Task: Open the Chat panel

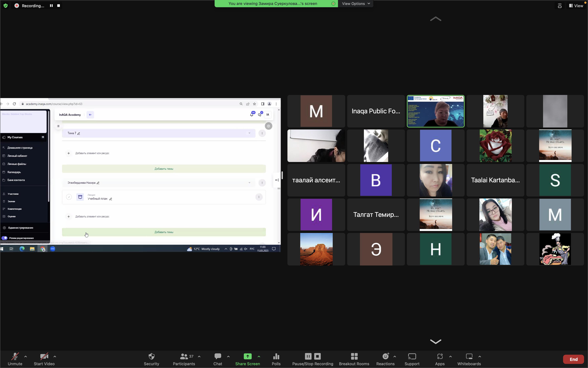Action: 218,359
